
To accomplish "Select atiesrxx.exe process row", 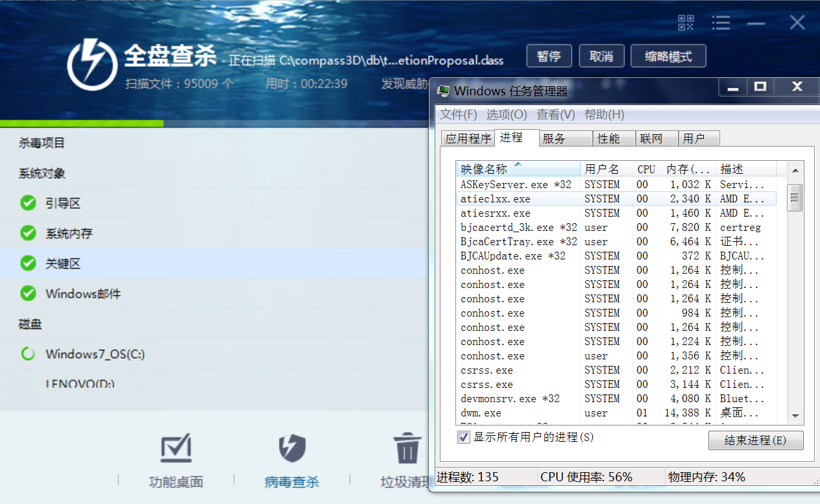I will coord(616,213).
